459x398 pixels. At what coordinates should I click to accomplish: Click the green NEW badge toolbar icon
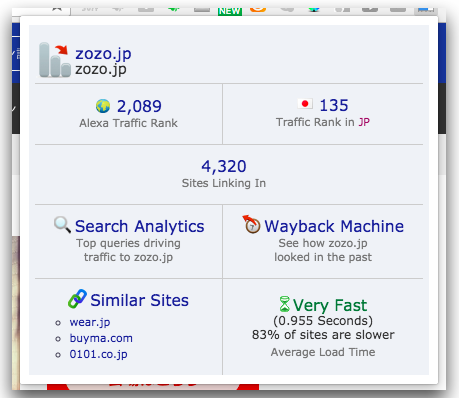pyautogui.click(x=230, y=11)
